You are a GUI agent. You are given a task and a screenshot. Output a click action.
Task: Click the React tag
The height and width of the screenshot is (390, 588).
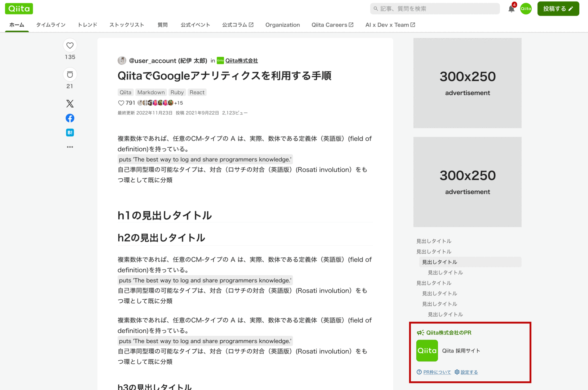[x=197, y=92]
